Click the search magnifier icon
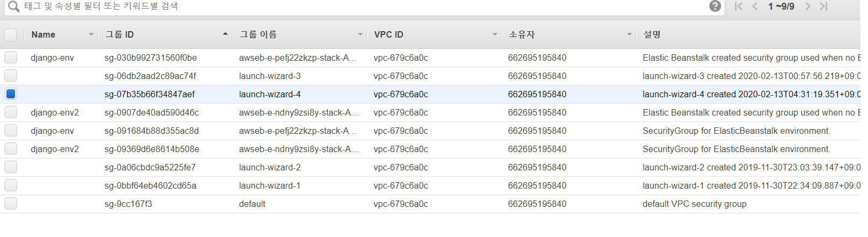The width and height of the screenshot is (868, 237). pyautogui.click(x=13, y=6)
